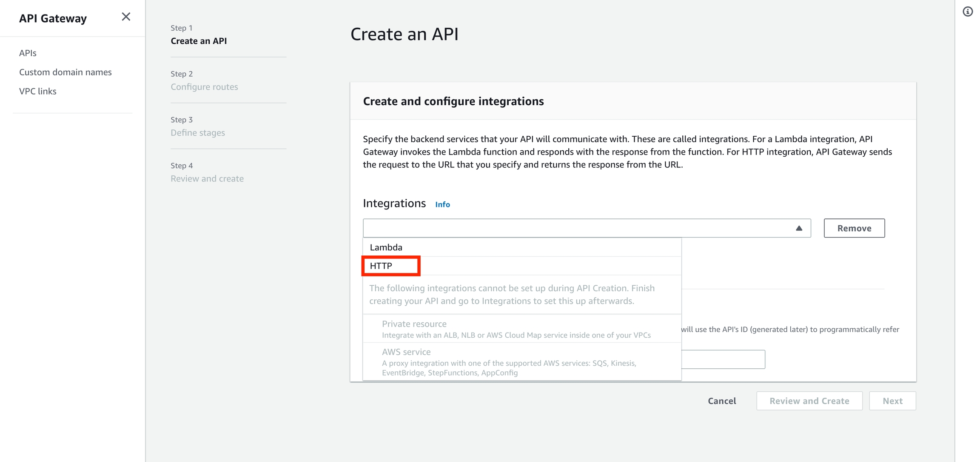Select Step 4 Review and create

click(207, 179)
